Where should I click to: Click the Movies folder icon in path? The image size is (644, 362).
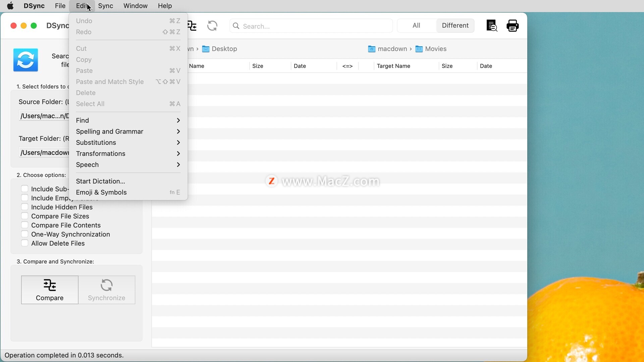point(419,49)
